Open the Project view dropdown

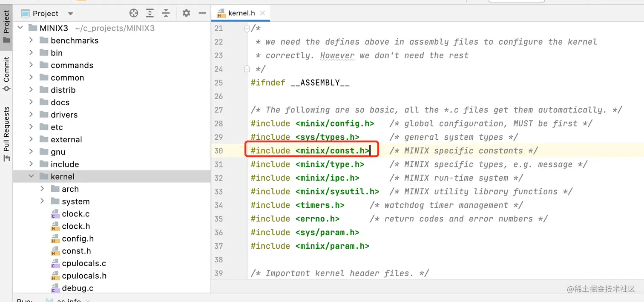(71, 14)
